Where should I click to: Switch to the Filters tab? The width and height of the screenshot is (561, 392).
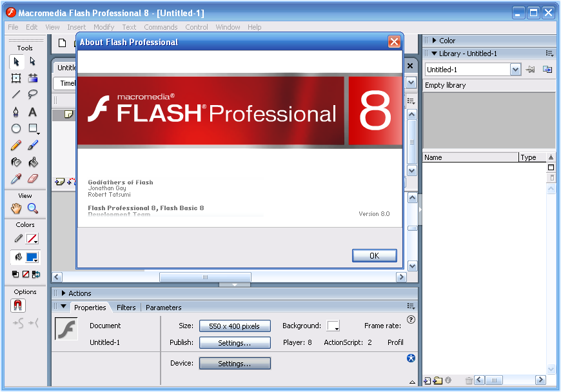pyautogui.click(x=126, y=308)
